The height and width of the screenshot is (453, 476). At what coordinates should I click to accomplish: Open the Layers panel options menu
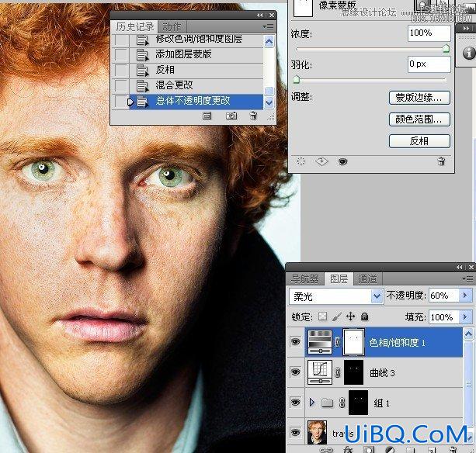click(467, 278)
